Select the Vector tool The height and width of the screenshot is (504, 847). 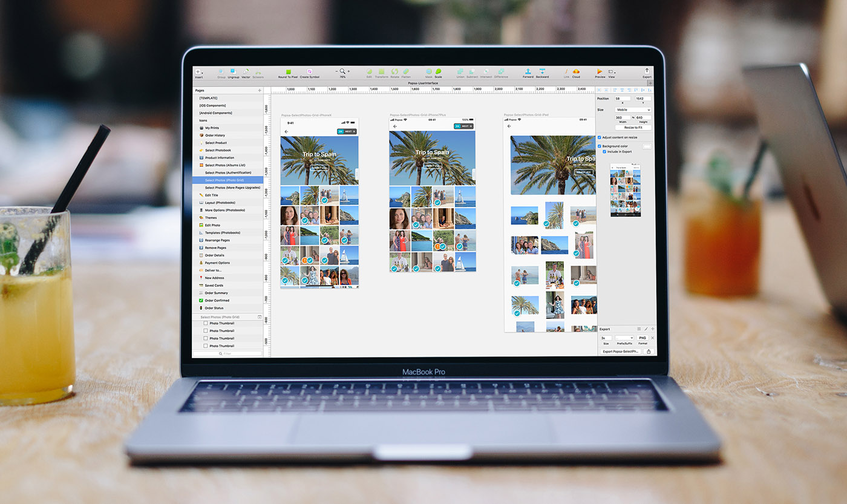246,71
